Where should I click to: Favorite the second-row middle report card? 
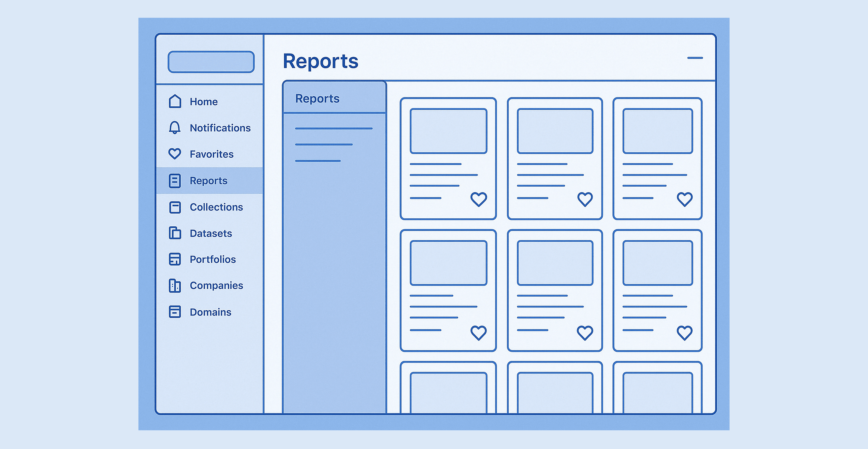[x=585, y=333]
